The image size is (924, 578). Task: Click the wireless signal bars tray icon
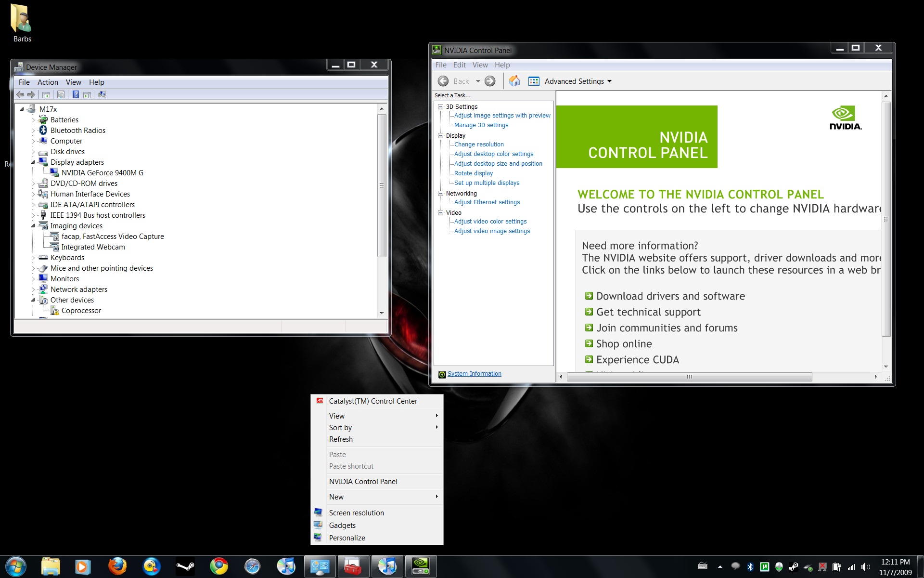[851, 567]
